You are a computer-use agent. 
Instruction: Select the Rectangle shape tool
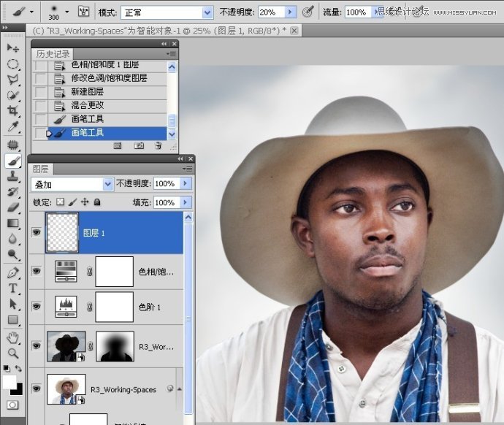[x=13, y=320]
